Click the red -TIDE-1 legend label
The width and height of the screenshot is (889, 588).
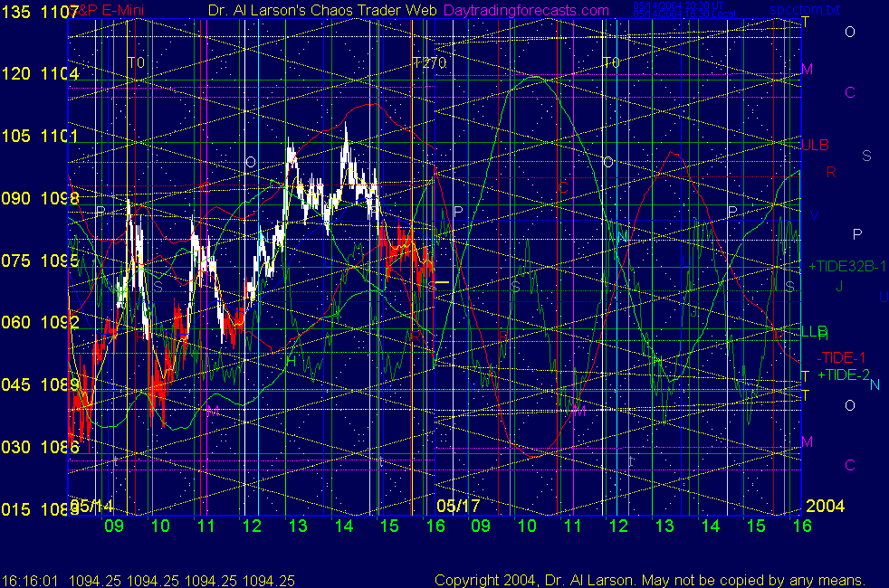click(x=841, y=357)
